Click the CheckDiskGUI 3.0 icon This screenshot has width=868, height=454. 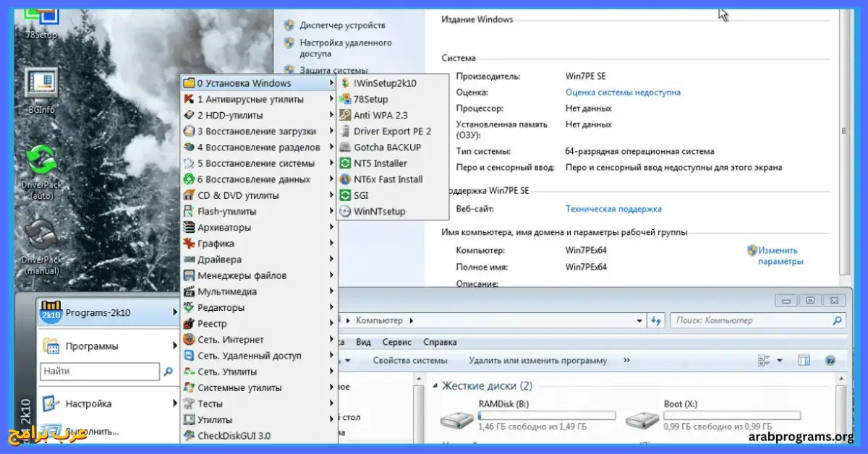(189, 436)
